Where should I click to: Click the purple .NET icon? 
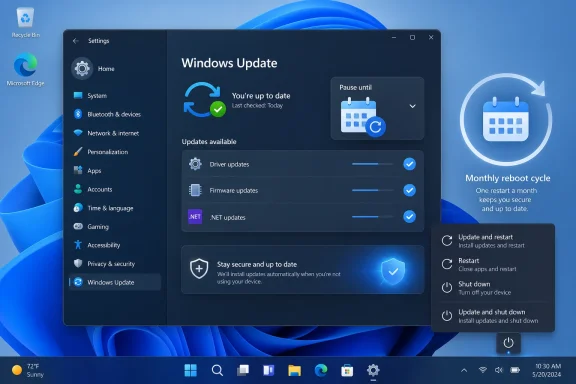click(x=195, y=216)
